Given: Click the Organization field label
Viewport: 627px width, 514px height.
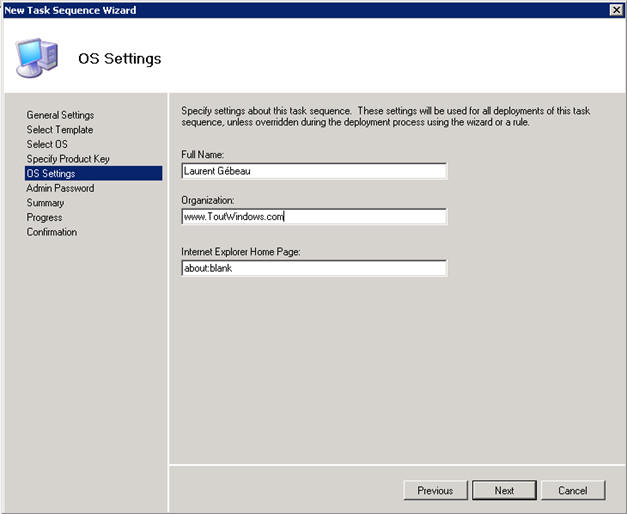Looking at the screenshot, I should (x=208, y=198).
